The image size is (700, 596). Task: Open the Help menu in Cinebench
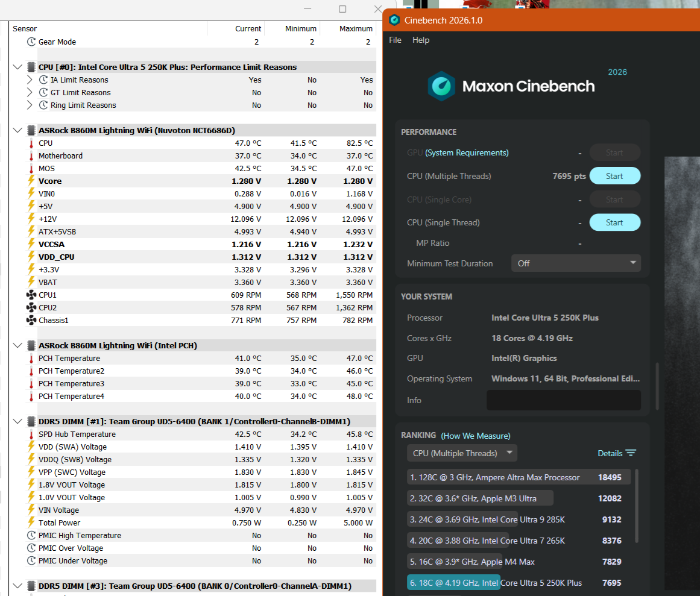[420, 40]
